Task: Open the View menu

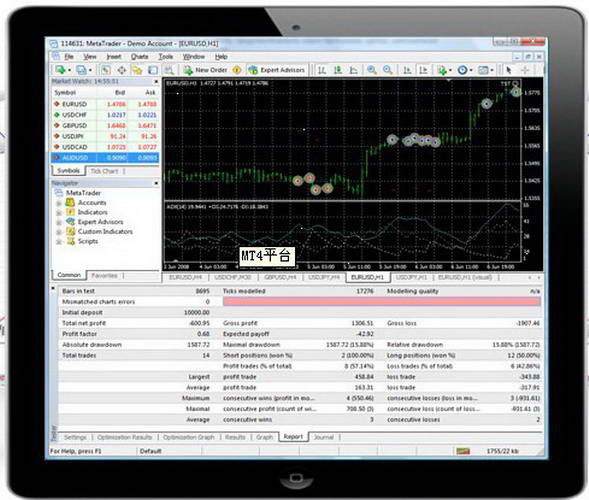Action: point(90,57)
